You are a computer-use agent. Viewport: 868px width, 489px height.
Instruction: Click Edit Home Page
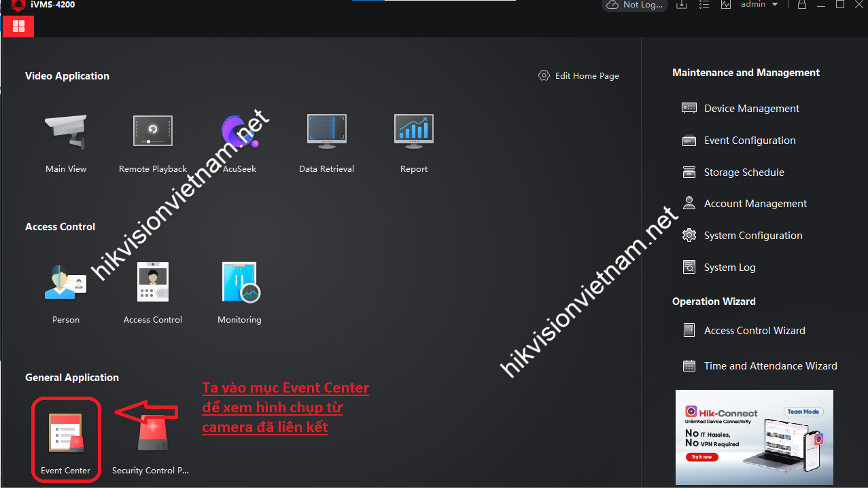click(579, 76)
